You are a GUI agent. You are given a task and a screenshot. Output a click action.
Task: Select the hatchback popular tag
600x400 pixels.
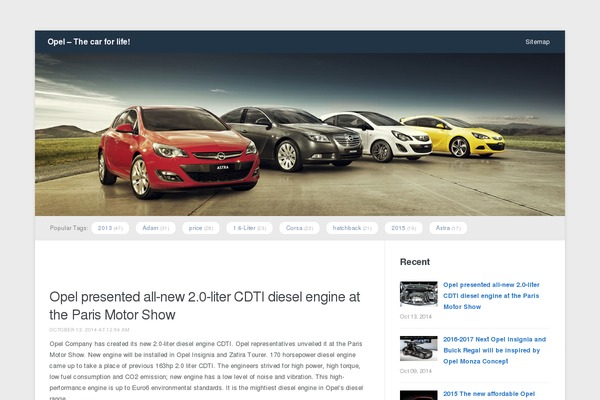352,228
